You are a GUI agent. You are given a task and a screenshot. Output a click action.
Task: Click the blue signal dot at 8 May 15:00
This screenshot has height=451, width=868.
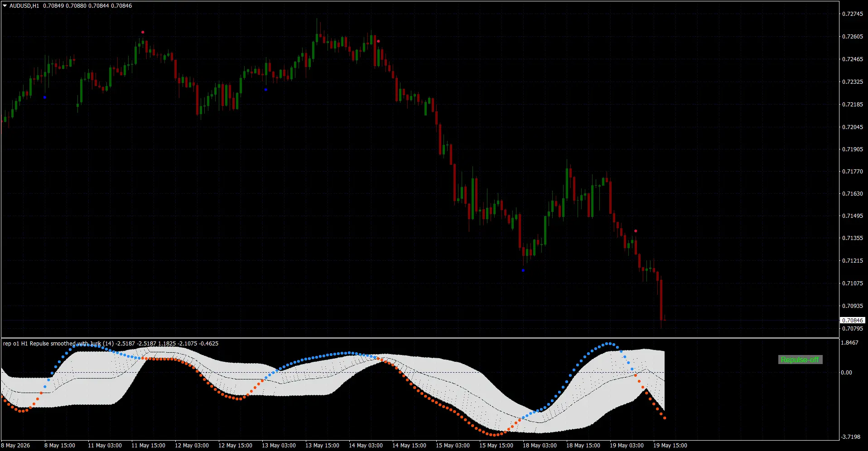44,97
